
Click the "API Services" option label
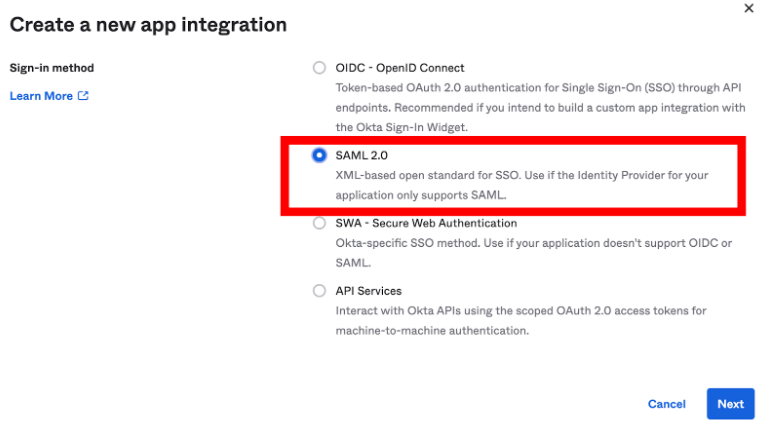pos(368,291)
